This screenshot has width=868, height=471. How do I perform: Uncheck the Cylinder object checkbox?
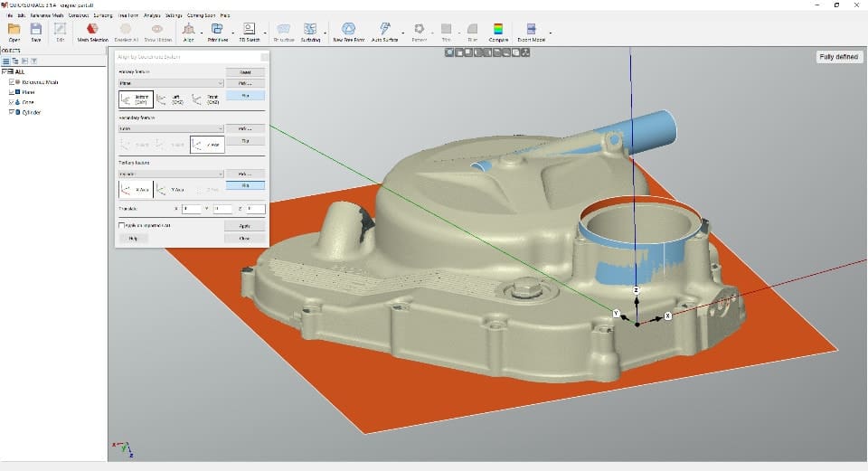point(12,112)
